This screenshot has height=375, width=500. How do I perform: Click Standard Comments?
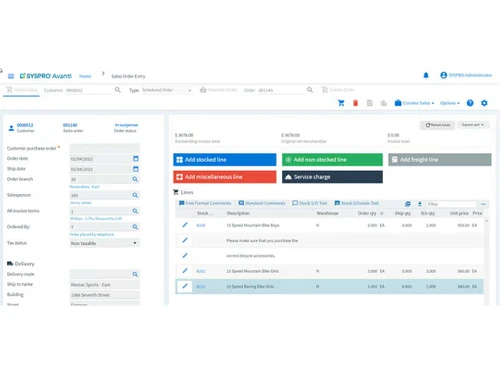(262, 203)
